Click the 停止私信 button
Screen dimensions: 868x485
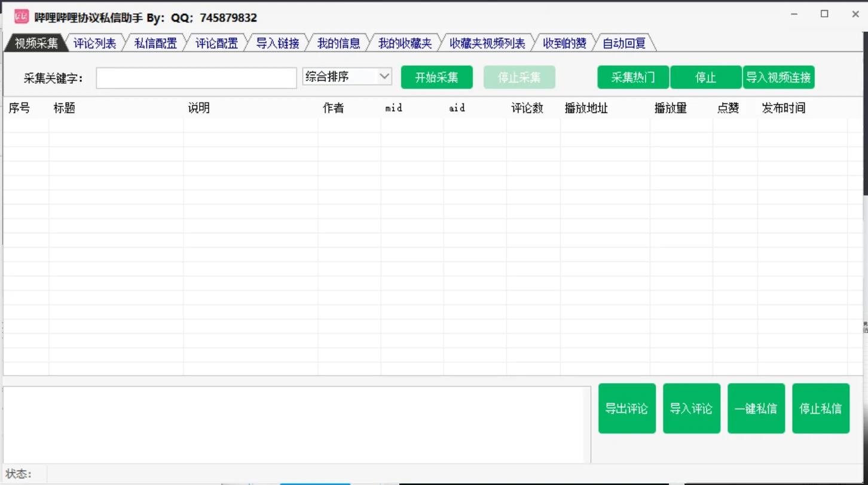click(x=821, y=408)
